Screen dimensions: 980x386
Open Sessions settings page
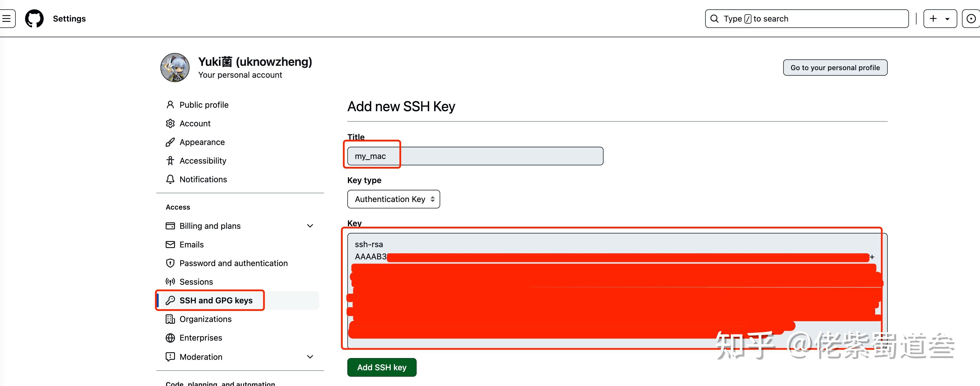click(196, 282)
